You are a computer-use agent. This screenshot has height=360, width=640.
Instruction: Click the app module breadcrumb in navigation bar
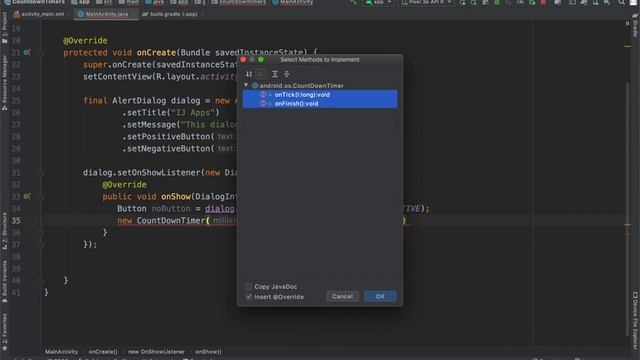coord(80,2)
